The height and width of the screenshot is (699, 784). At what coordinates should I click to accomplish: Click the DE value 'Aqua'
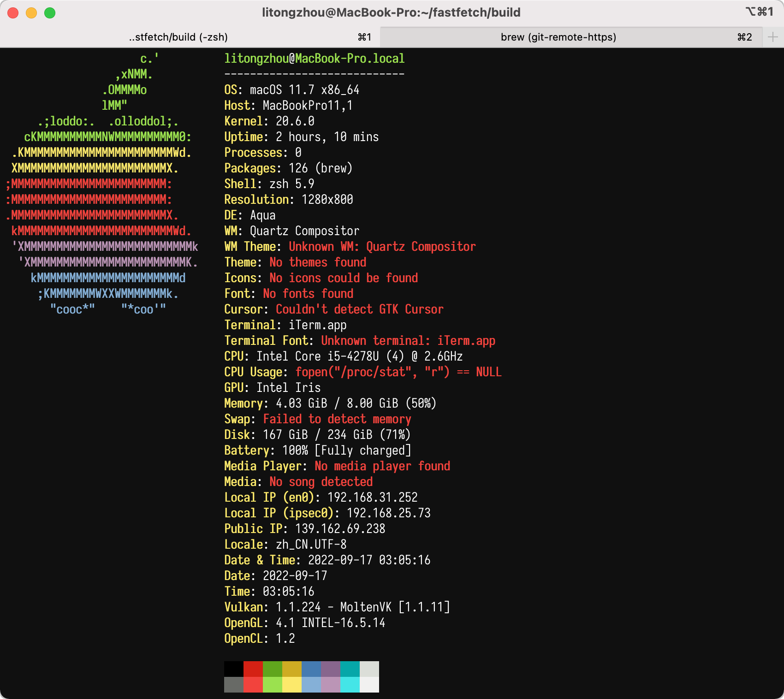click(x=263, y=215)
